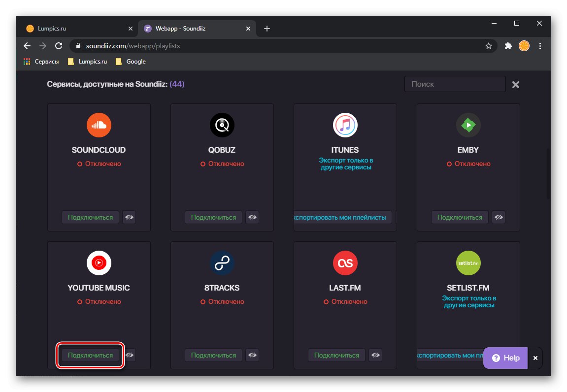Viewport: 567px width, 392px height.
Task: Click the SOUNDCLOUD service title
Action: pos(99,150)
